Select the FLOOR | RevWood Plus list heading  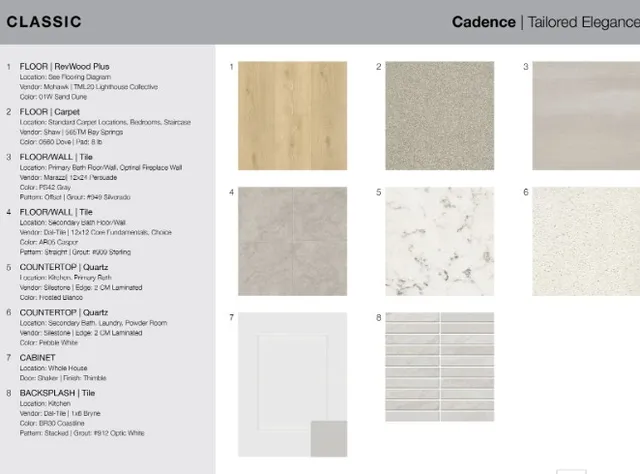pyautogui.click(x=65, y=67)
